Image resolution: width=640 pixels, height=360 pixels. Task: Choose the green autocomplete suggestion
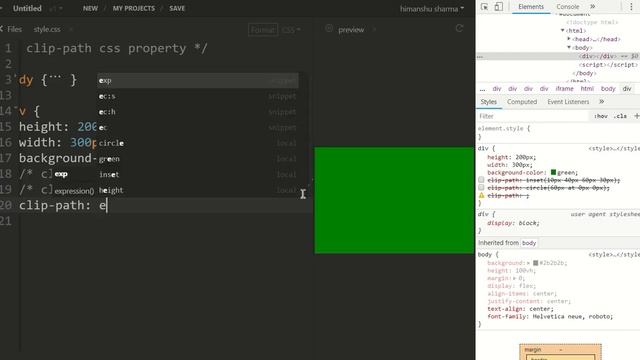point(198,159)
